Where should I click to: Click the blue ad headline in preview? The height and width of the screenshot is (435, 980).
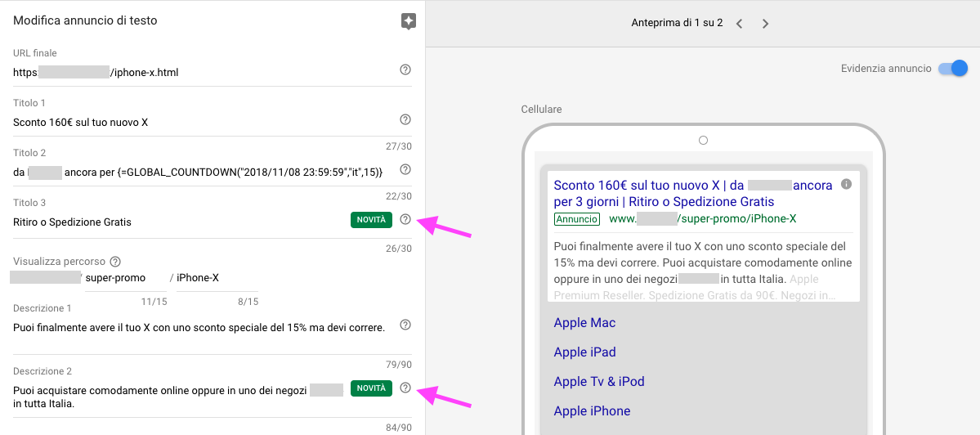[x=693, y=194]
